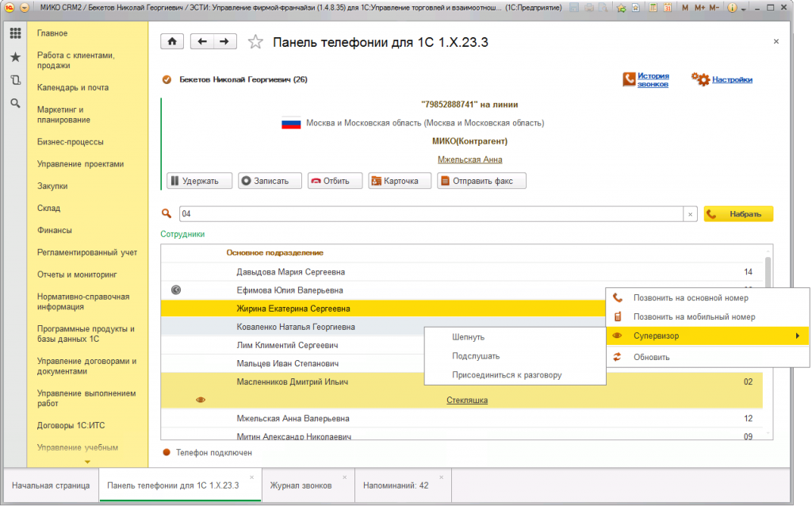The image size is (812, 506).
Task: Choose Подслушать from supervisor submenu
Action: coord(476,356)
